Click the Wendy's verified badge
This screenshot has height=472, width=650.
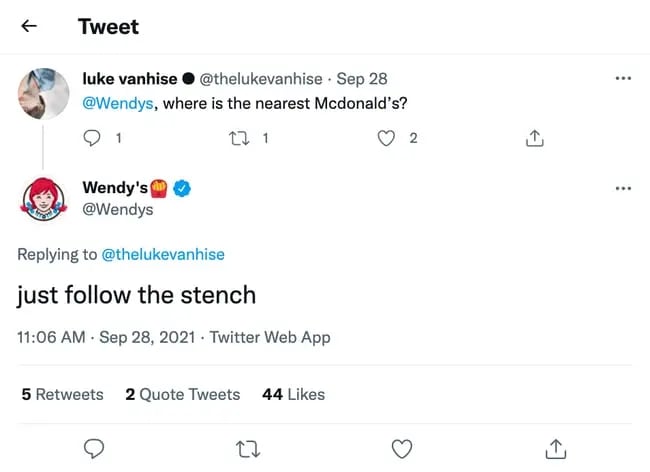point(183,188)
